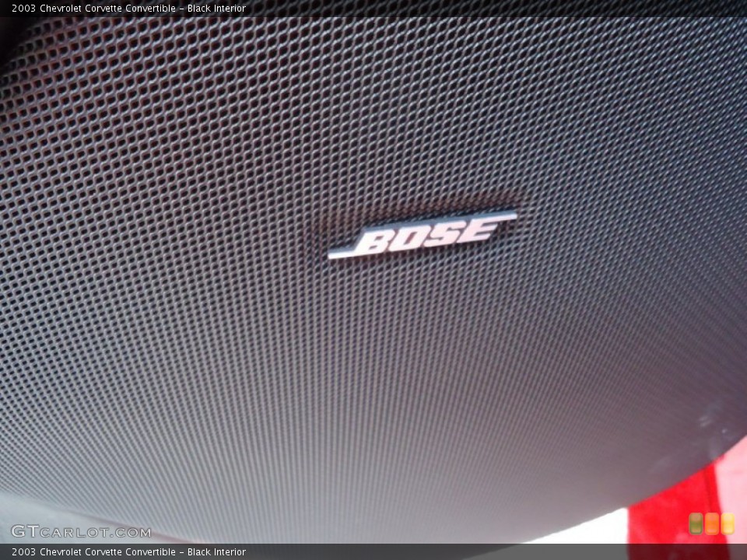Click the top bar caption "2003 Chevrolet Corvette Convertible – Black Interior"
Screen dimensions: 747x560
(x=128, y=8)
